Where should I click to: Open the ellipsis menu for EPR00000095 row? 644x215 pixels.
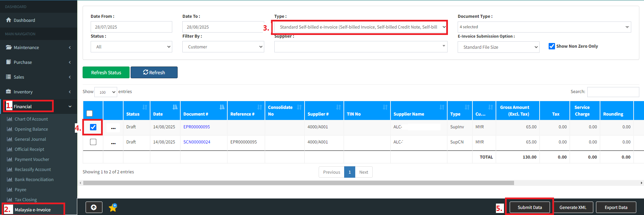click(x=113, y=128)
